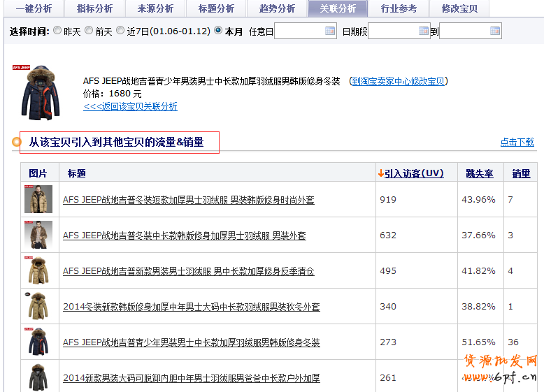
Task: Choose 近7日 time range radio option
Action: 120,31
